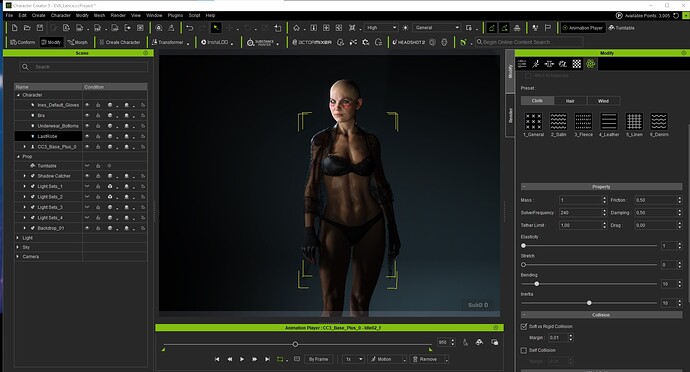The image size is (690, 372).
Task: Click the online content search box
Action: pyautogui.click(x=529, y=42)
